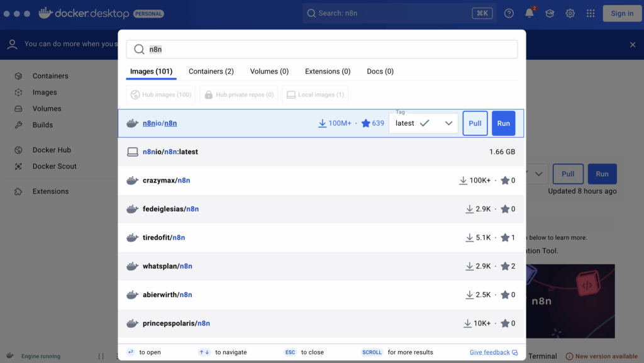Toggle the Local images (1) filter
Viewport: 644px width, 363px height.
pos(315,95)
